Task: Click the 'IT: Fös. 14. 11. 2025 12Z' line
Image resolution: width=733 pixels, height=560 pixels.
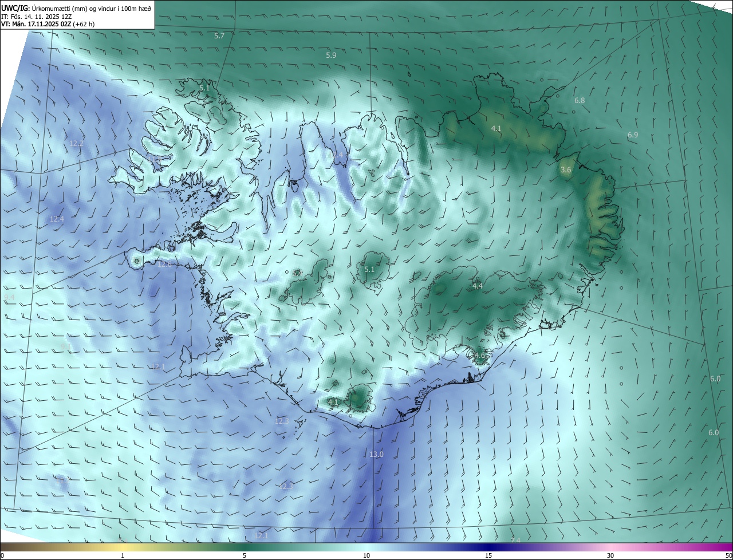Action: [36, 17]
